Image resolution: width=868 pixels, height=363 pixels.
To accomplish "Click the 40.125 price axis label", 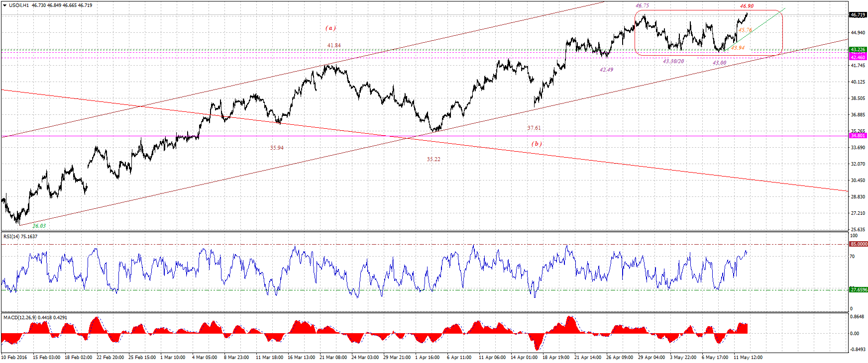I will click(x=858, y=82).
